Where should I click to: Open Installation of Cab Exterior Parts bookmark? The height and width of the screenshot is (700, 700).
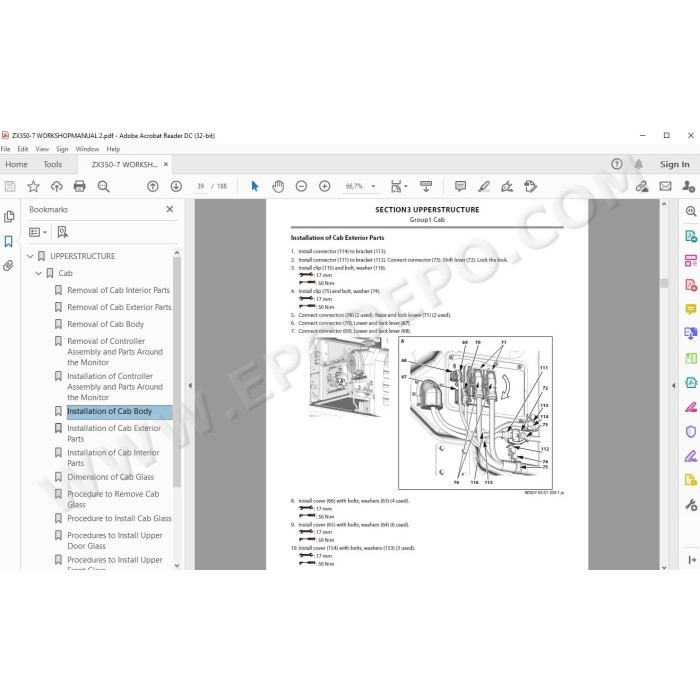[x=114, y=433]
